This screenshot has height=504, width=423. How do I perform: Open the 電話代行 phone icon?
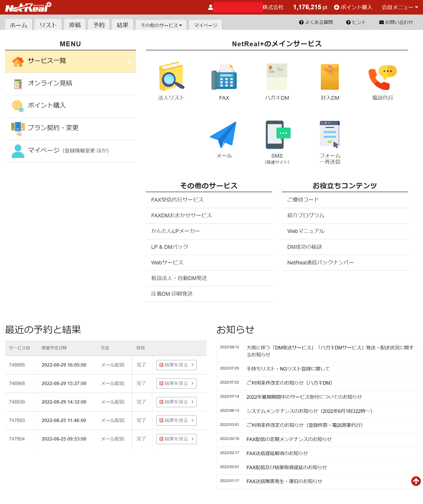click(382, 77)
